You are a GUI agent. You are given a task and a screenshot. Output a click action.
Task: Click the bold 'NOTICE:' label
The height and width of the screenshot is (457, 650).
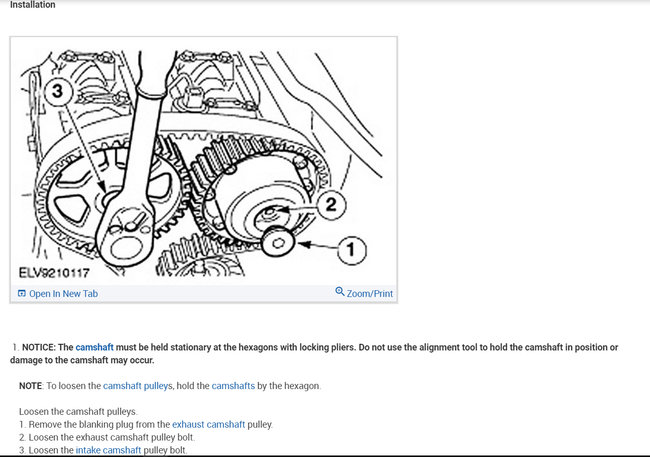(39, 347)
